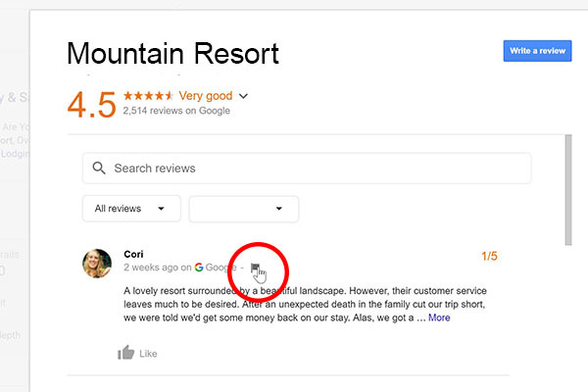Click the orange star rating icons
Screen dimensions: 588x392
(148, 96)
